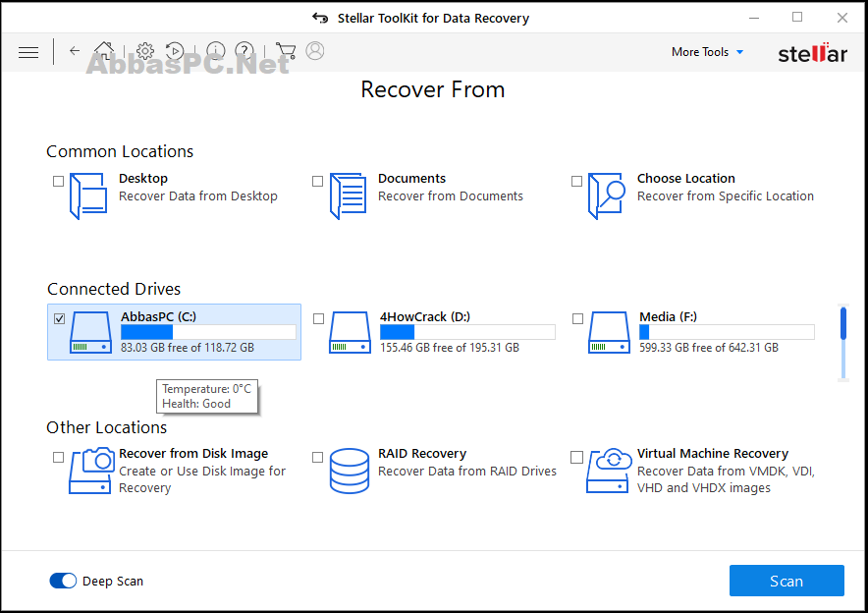The image size is (868, 613).
Task: Click the Scan button
Action: [787, 581]
